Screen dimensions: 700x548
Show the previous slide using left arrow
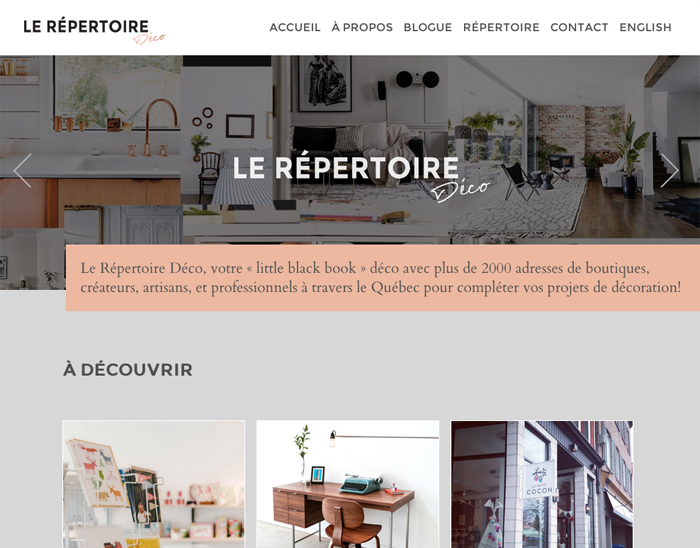[22, 170]
